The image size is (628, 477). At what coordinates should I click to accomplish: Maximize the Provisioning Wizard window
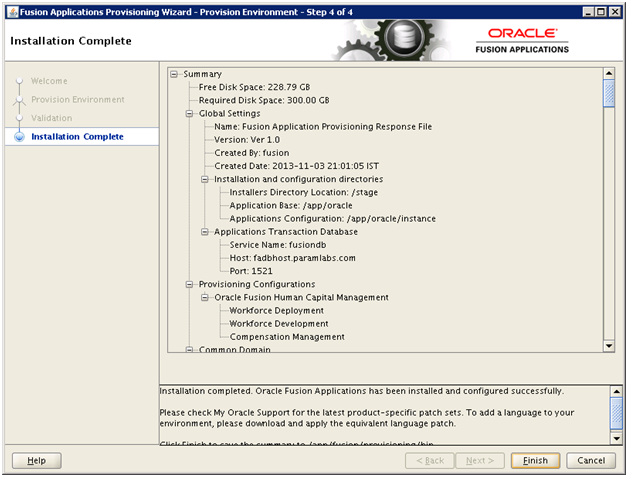pyautogui.click(x=601, y=12)
